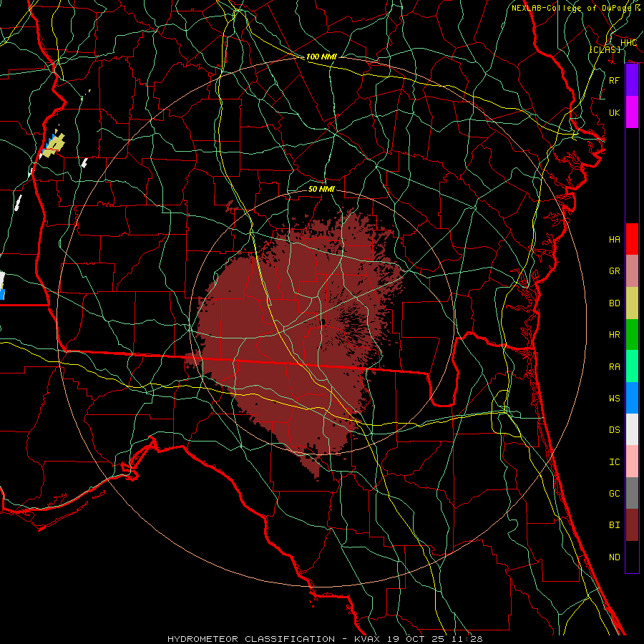The image size is (644, 644).
Task: Click the 'HHC' product label
Action: pos(628,43)
